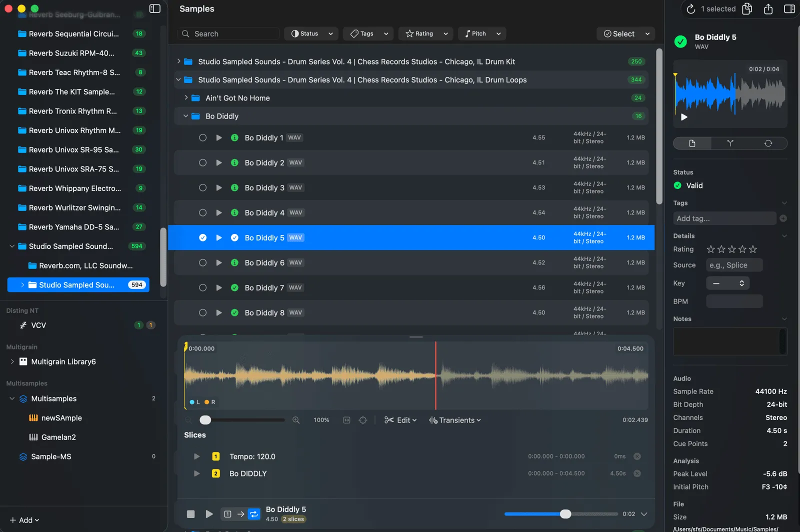The width and height of the screenshot is (800, 532).
Task: Move the playback progress slider knob
Action: tap(565, 514)
